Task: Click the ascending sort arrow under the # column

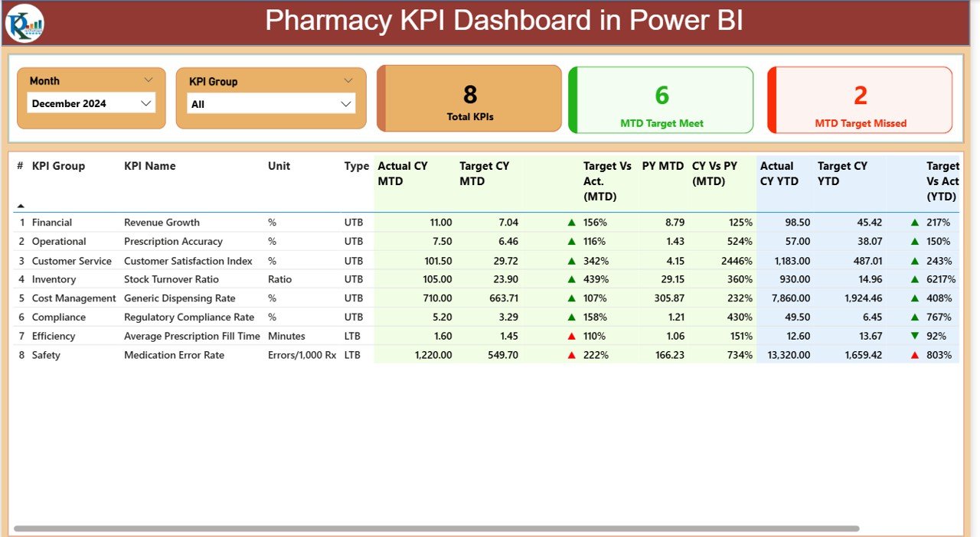Action: 21,205
